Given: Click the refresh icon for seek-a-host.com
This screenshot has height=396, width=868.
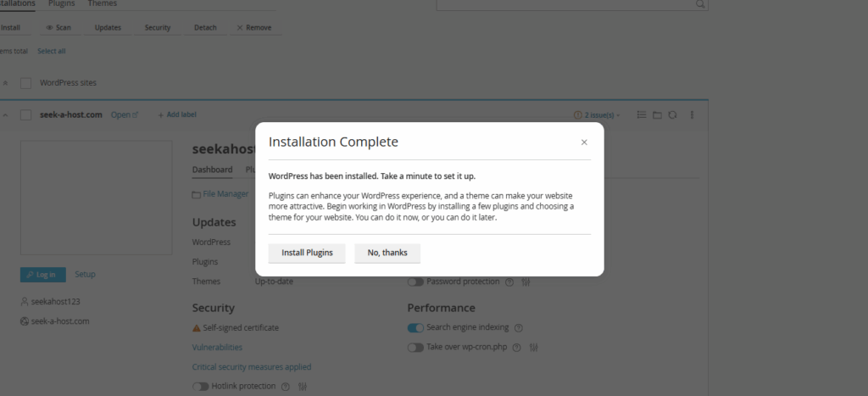Looking at the screenshot, I should tap(672, 114).
